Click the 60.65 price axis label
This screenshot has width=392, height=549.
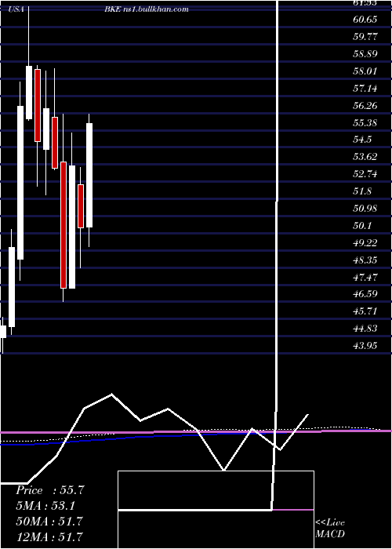tap(365, 20)
